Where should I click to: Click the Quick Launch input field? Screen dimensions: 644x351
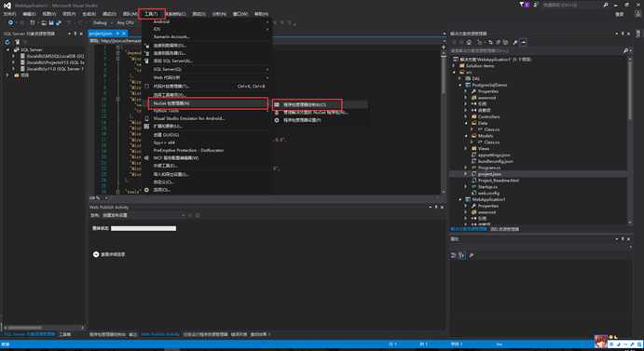pos(572,5)
